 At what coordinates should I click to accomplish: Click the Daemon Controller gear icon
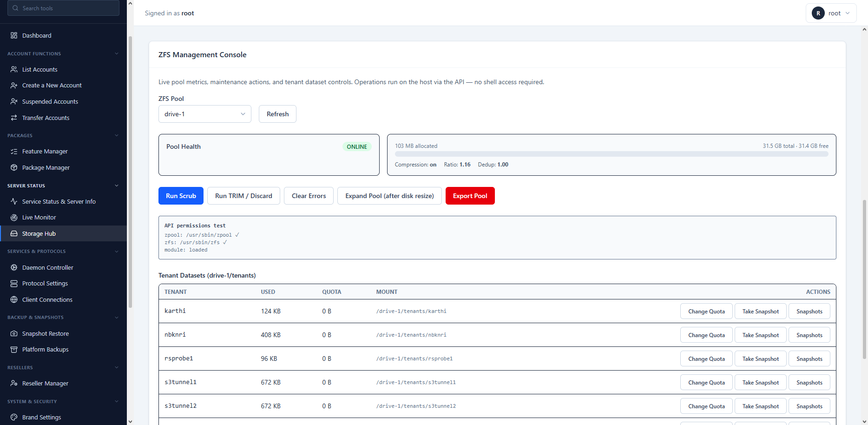click(14, 267)
